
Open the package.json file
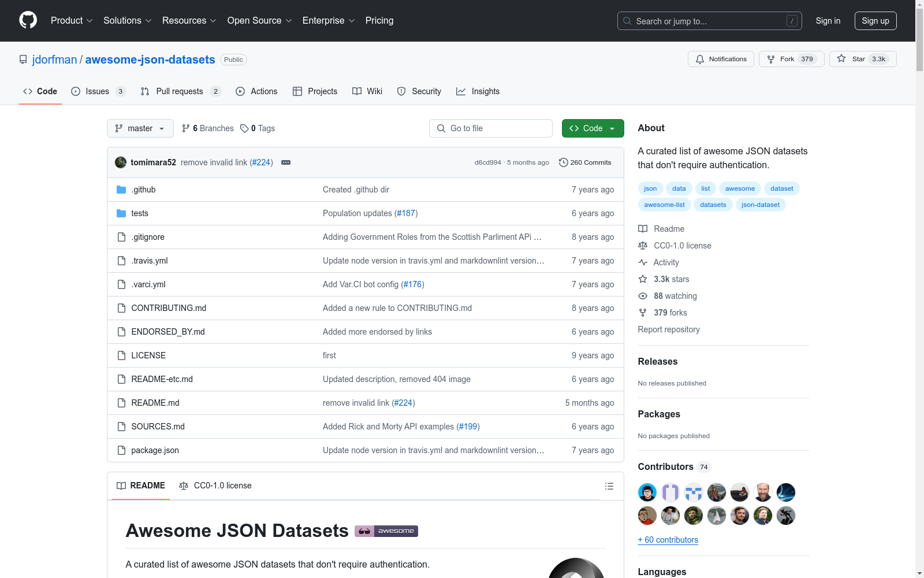pos(155,450)
